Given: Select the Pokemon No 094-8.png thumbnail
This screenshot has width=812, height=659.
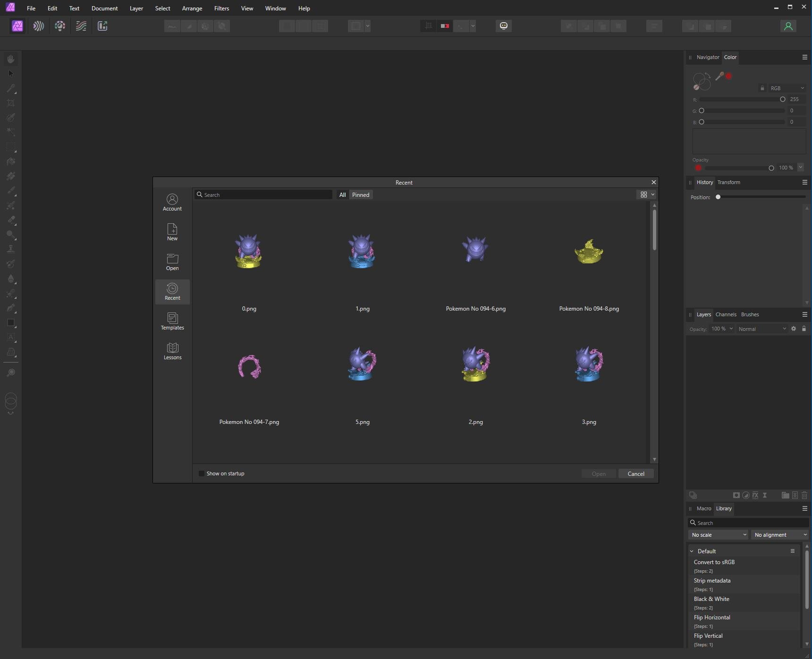Looking at the screenshot, I should [589, 251].
